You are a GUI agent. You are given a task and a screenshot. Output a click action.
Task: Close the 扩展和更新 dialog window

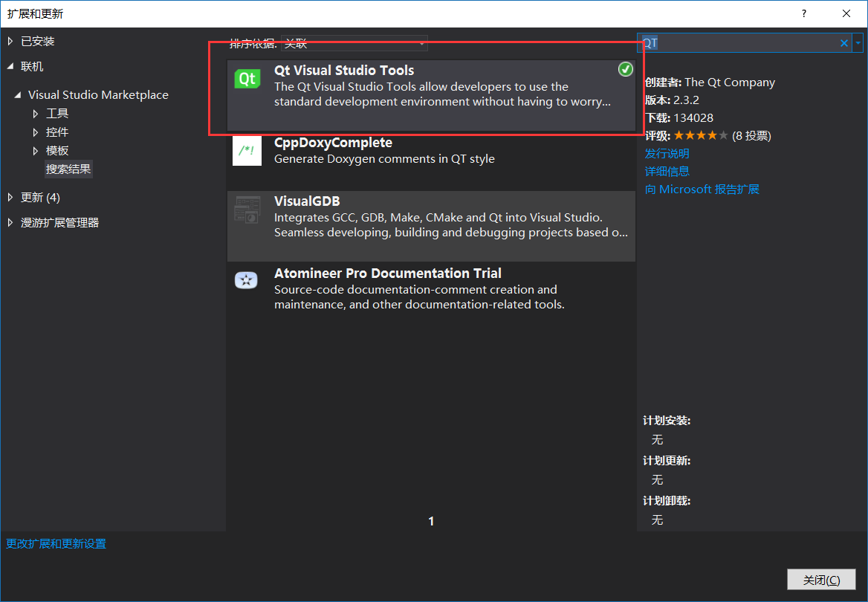846,14
